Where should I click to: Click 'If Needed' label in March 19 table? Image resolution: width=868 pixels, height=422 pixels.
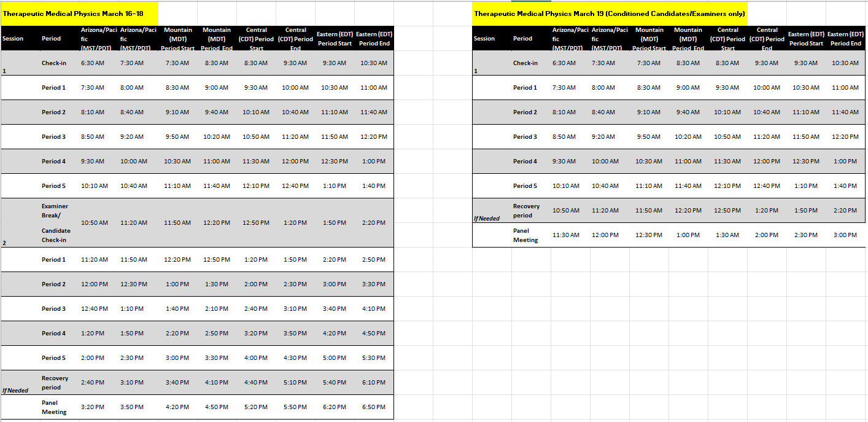pos(487,218)
